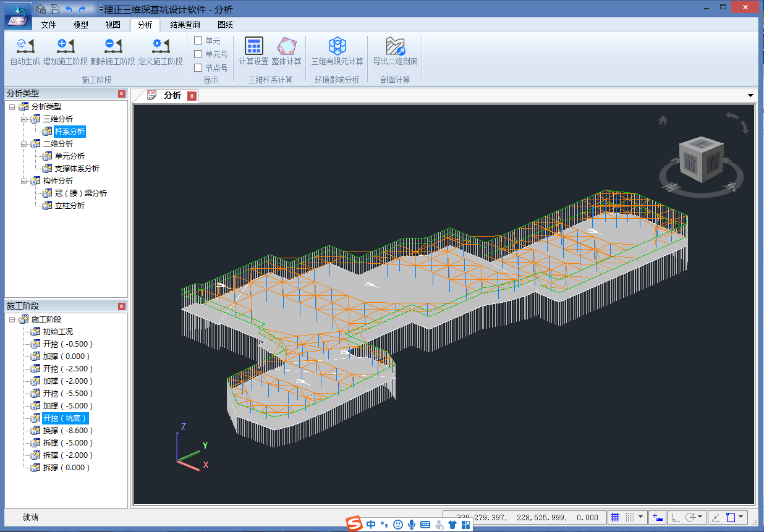Select 支撑体系分析 in analysis tree
Screen dimensions: 764x532
click(77, 169)
